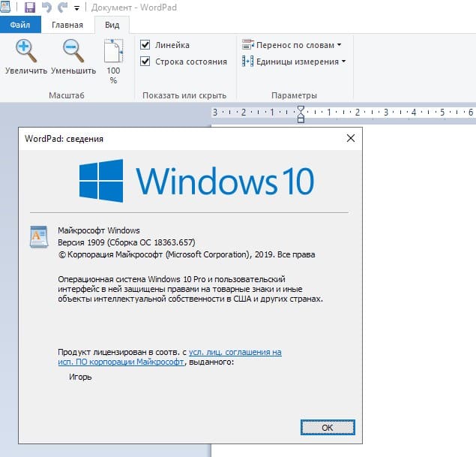Open the усл. лиц. соглашения на link

[x=235, y=352]
